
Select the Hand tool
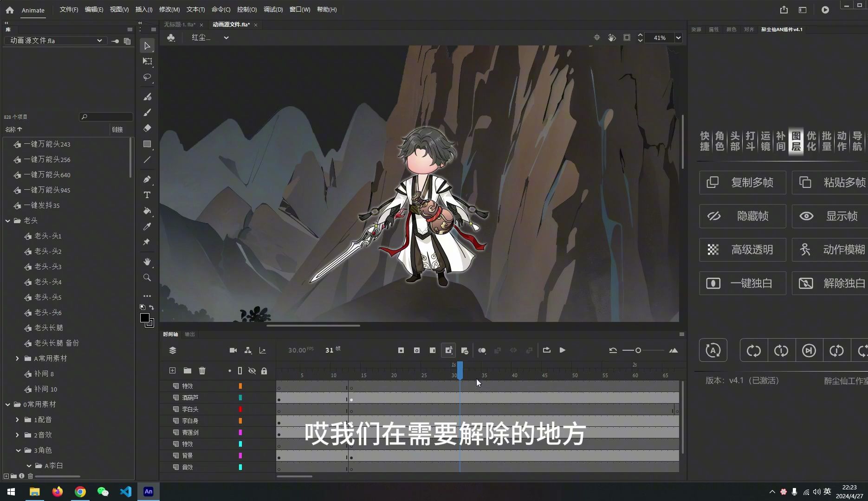click(x=147, y=262)
